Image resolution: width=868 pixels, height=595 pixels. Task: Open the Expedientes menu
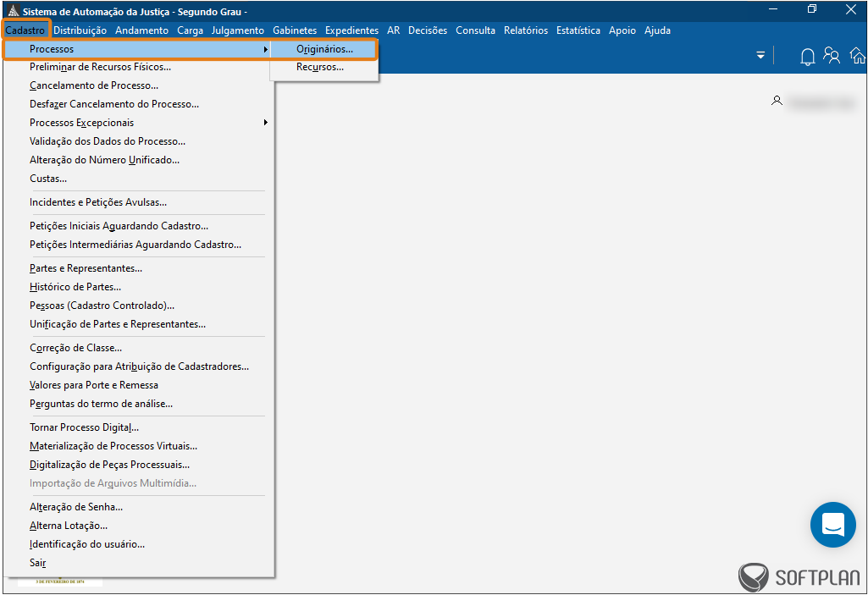coord(352,30)
